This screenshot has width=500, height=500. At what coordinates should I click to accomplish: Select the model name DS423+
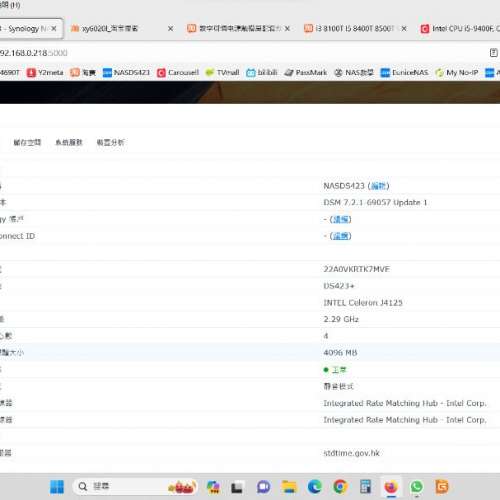339,286
